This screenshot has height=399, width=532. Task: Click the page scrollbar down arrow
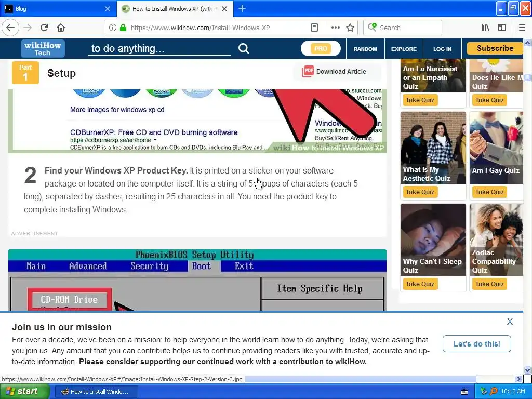click(527, 370)
